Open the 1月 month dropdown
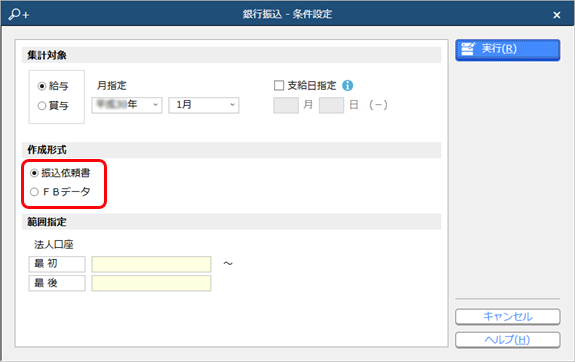 coord(204,105)
